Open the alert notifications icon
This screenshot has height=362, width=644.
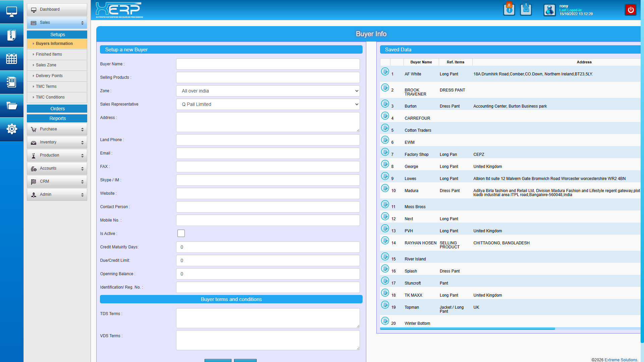(x=509, y=10)
